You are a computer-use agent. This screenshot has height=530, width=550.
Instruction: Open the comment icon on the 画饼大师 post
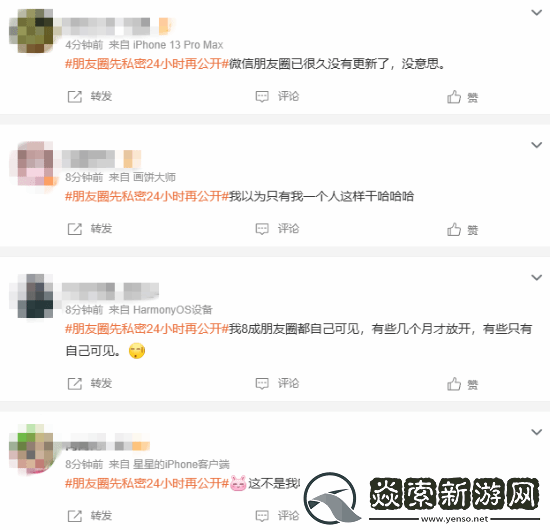coord(262,229)
